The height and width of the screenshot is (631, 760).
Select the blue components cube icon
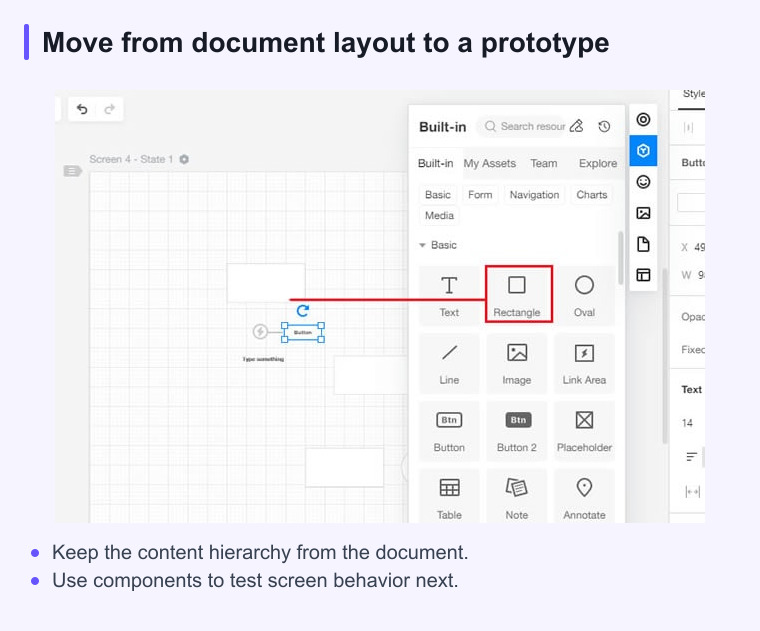tap(643, 151)
